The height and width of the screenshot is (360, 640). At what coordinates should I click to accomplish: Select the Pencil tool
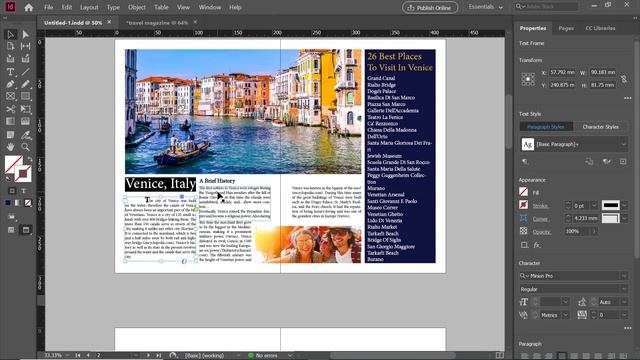25,84
